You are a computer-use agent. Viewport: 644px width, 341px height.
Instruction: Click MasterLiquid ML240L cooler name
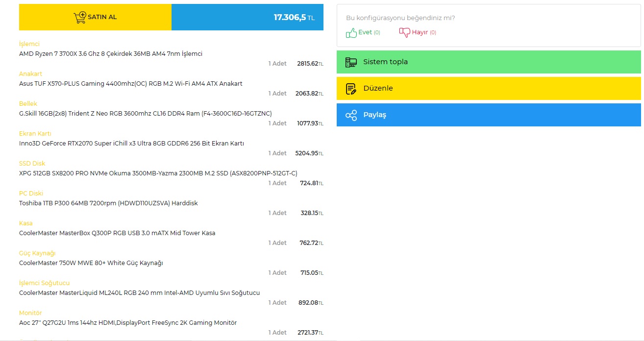click(140, 292)
